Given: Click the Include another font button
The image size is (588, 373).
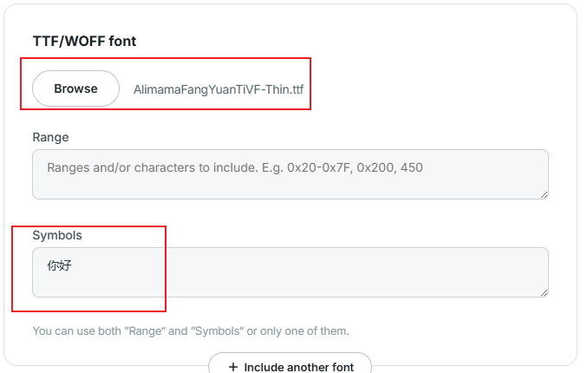Looking at the screenshot, I should pos(290,365).
